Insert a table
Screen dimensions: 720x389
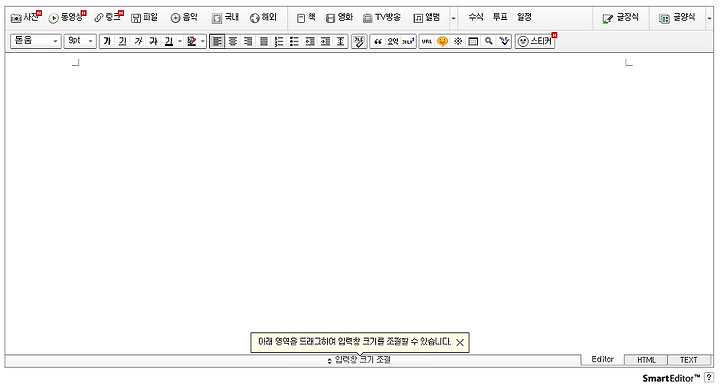click(x=473, y=41)
